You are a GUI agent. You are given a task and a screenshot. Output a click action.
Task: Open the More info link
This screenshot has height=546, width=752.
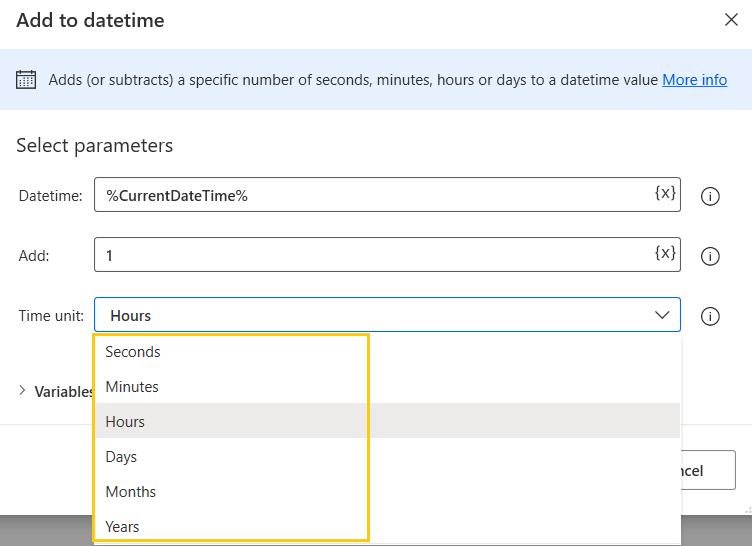click(694, 80)
